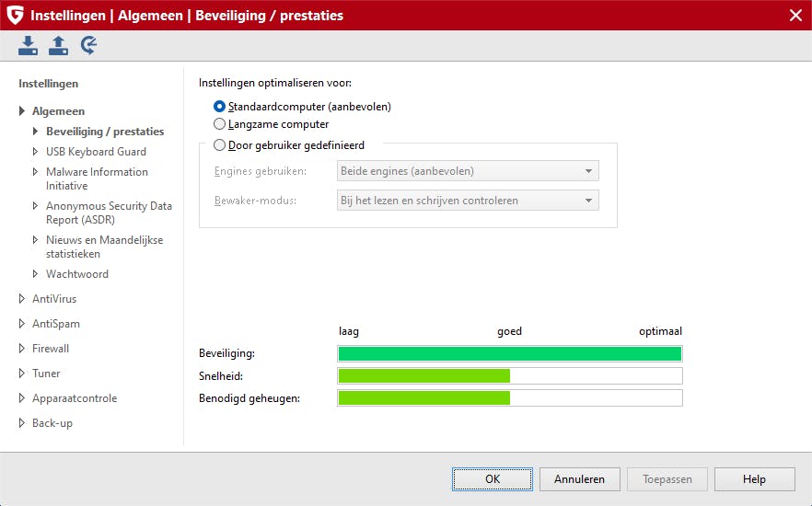
Task: Select the Tuner category label
Action: pyautogui.click(x=46, y=374)
